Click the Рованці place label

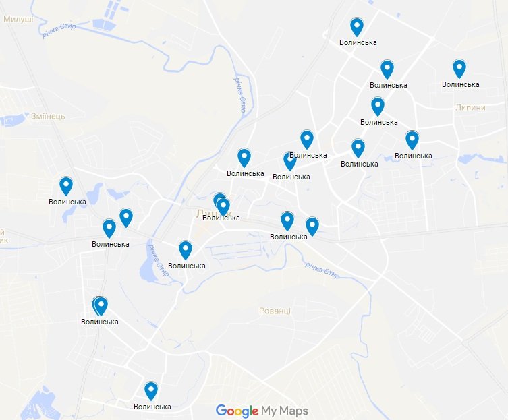coord(275,311)
